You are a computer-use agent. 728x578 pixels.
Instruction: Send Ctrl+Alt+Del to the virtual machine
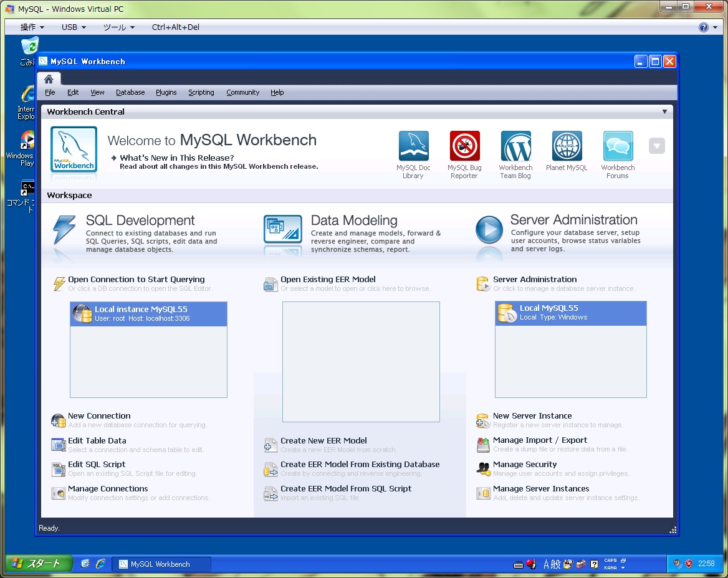[176, 27]
